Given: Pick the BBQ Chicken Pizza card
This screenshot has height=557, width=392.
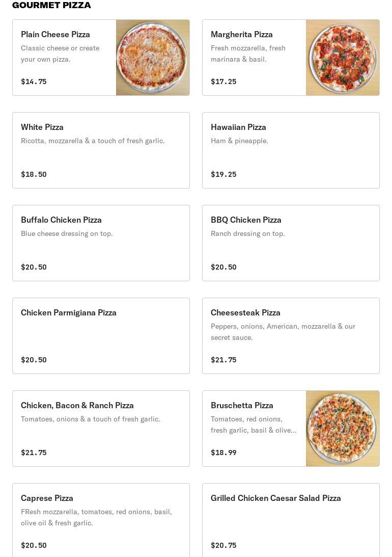Looking at the screenshot, I should pyautogui.click(x=291, y=243).
